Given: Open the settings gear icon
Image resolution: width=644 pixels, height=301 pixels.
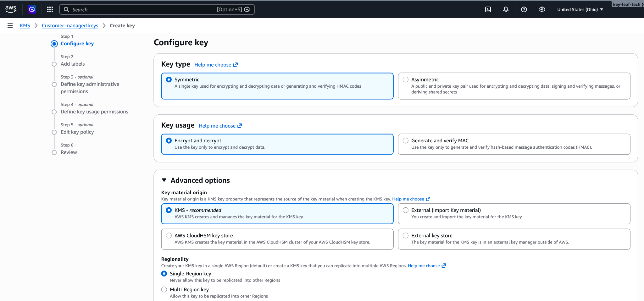Looking at the screenshot, I should coord(542,9).
